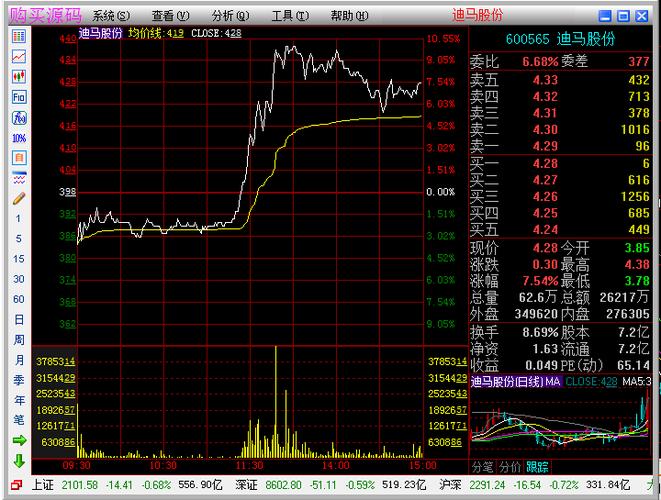The height and width of the screenshot is (500, 661).
Task: Click the green right arrow icon
Action: [x=19, y=441]
